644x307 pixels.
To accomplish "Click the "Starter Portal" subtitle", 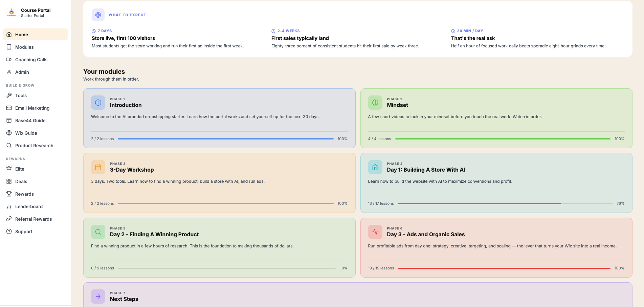I will tap(32, 16).
